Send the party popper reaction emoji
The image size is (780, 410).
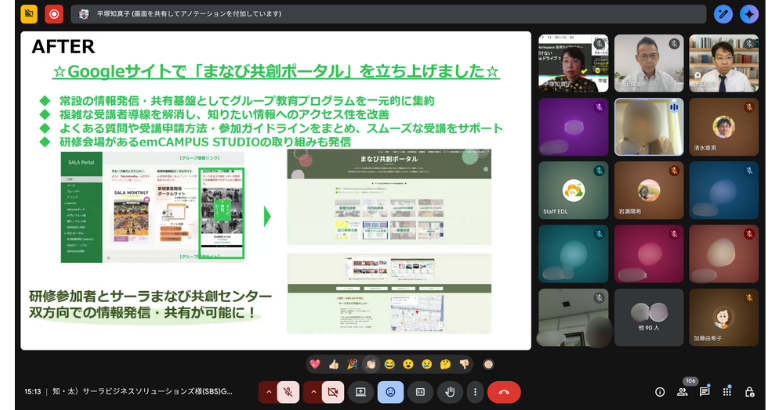tap(352, 364)
